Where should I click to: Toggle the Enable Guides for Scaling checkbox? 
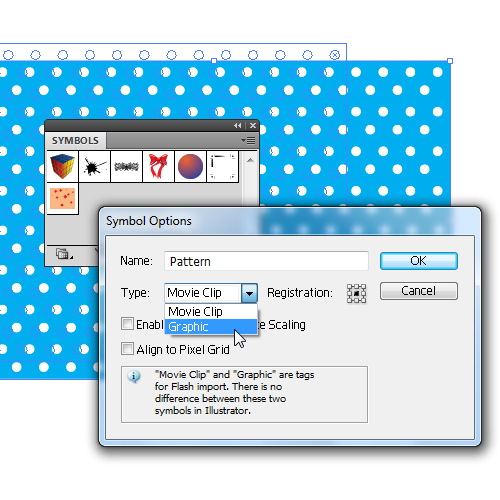(x=127, y=324)
